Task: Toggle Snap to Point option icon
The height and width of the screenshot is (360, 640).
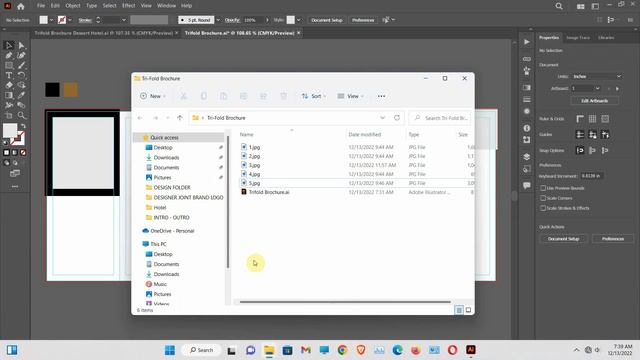Action: point(580,151)
